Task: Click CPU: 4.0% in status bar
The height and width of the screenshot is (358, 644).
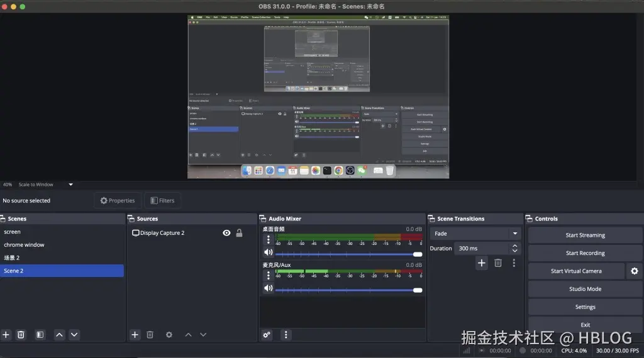Action: tap(574, 350)
